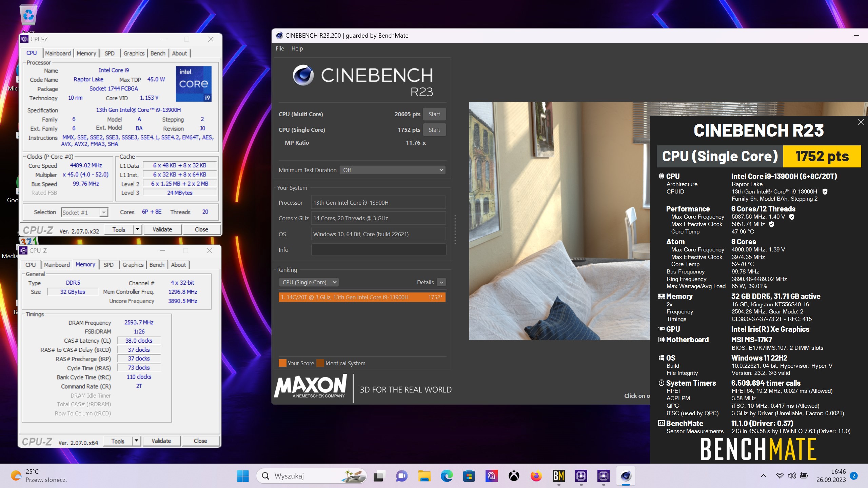Screen dimensions: 868x488
Task: Click shield icon beside Max Effective Clock
Action: [x=771, y=224]
